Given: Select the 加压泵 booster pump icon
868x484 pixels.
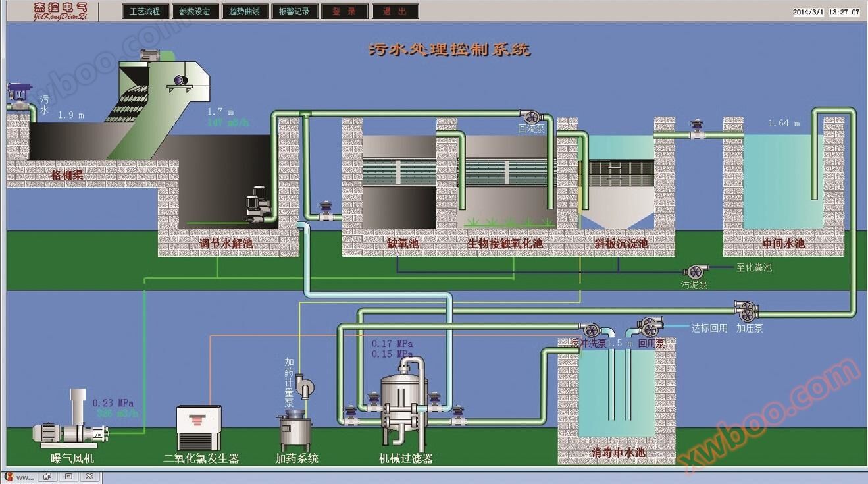Looking at the screenshot, I should [746, 309].
